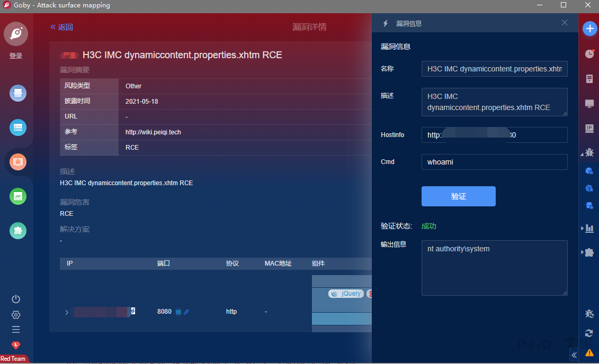
Task: Click the jQuery component tag
Action: pyautogui.click(x=346, y=294)
